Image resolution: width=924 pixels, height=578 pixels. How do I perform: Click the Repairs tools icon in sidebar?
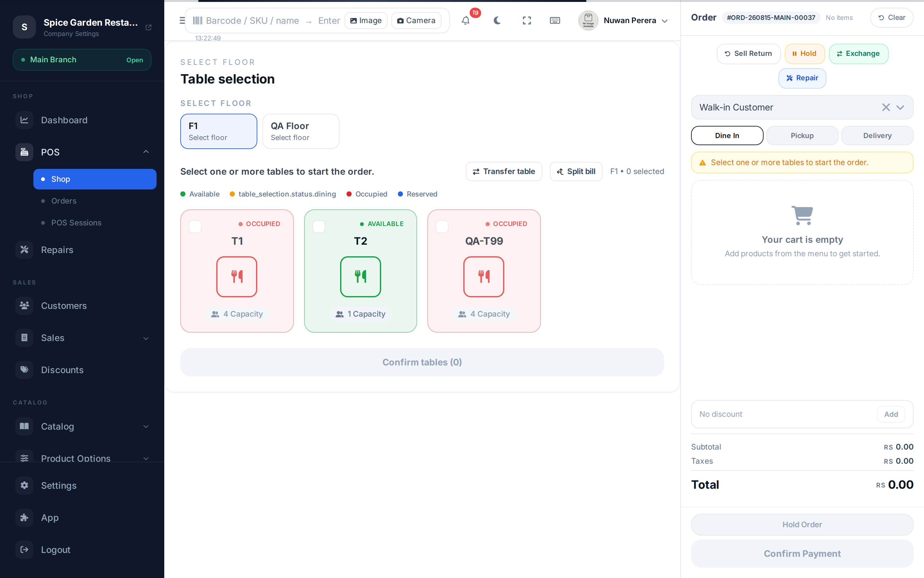(24, 250)
